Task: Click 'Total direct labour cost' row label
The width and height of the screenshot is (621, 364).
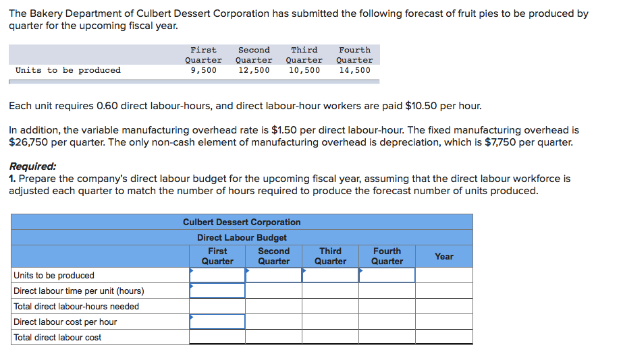Action: pos(57,338)
